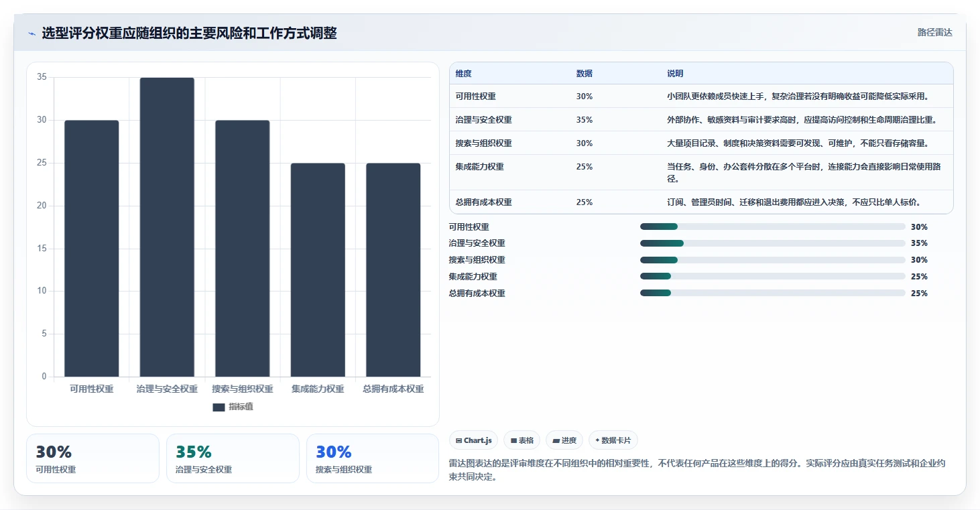
Task: Click the 可用性权重 label on the chart x-axis
Action: 92,389
